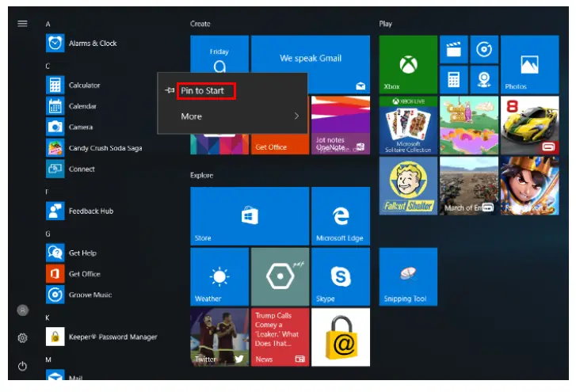
Task: Open the Keeper padlock tile
Action: [x=341, y=337]
